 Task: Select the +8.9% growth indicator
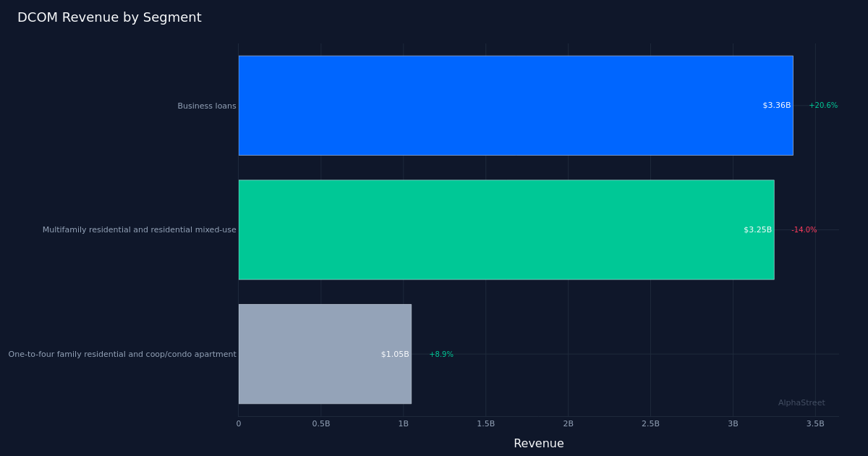coord(442,354)
